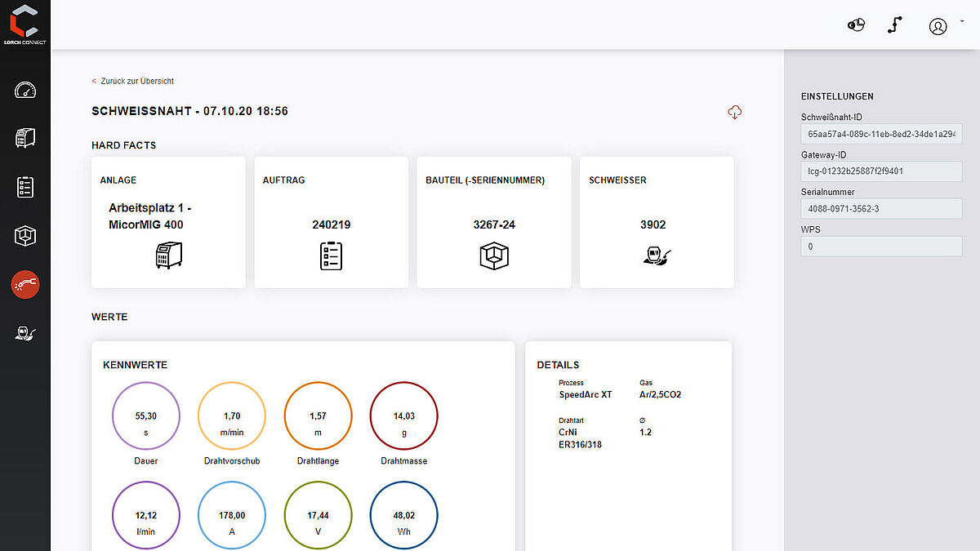Follow the Zurück zur Übersicht link
The height and width of the screenshot is (551, 980).
point(132,81)
